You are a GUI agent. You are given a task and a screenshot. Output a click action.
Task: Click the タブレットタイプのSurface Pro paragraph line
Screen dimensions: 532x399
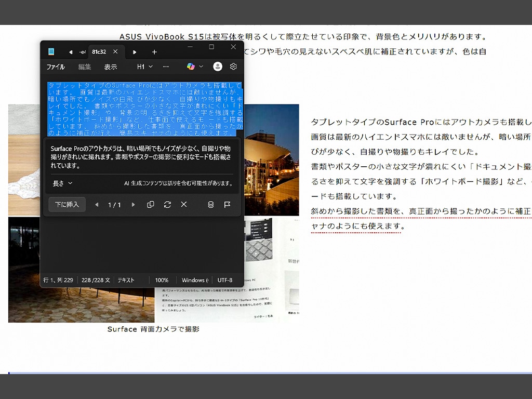pos(421,122)
